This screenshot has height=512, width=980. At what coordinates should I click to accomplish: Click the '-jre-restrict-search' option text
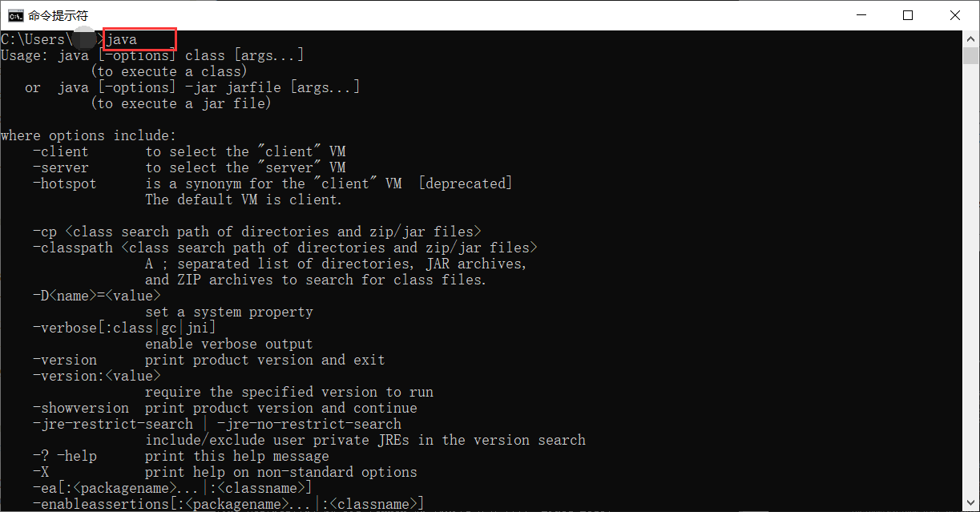tap(113, 424)
